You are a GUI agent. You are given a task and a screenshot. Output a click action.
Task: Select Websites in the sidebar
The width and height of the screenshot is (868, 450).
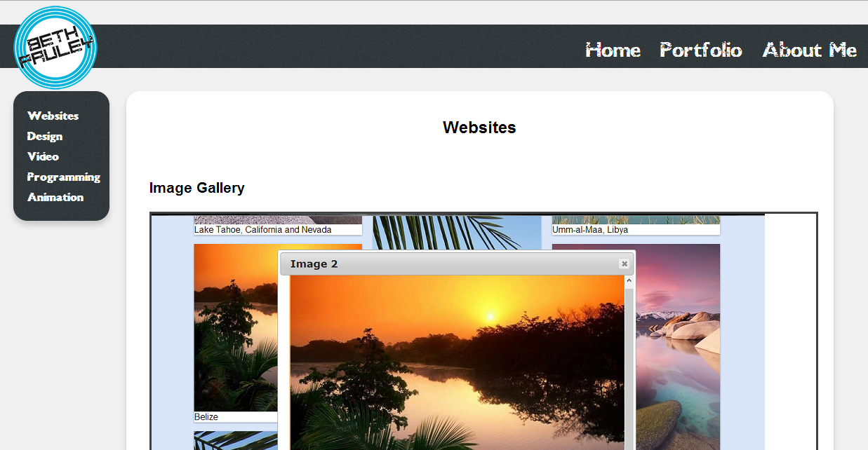tap(53, 116)
